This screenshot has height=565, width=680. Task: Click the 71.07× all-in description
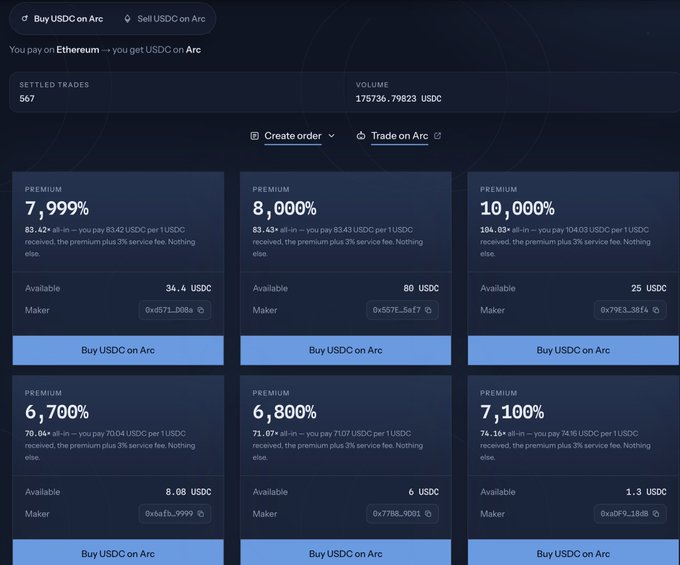pos(338,445)
